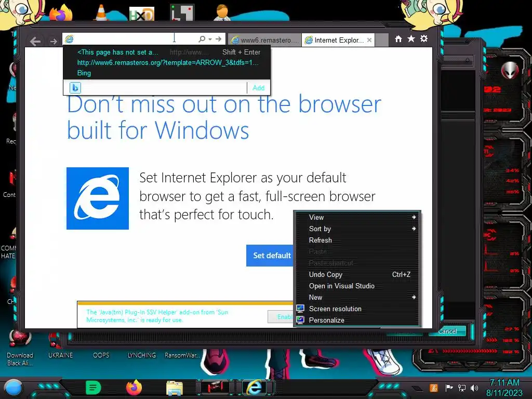Image resolution: width=532 pixels, height=399 pixels.
Task: Click the browser Back arrow button
Action: 35,42
